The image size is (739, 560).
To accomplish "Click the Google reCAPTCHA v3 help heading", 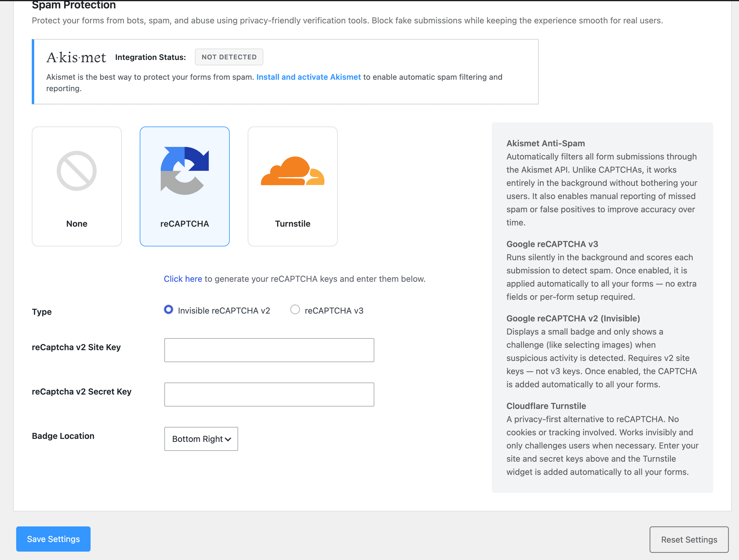I will tap(552, 244).
